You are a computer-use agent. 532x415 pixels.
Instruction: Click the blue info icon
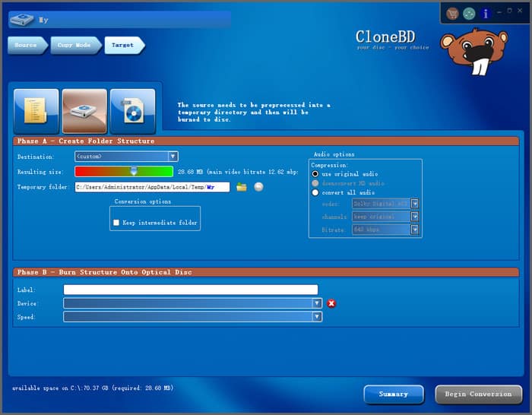coord(485,14)
